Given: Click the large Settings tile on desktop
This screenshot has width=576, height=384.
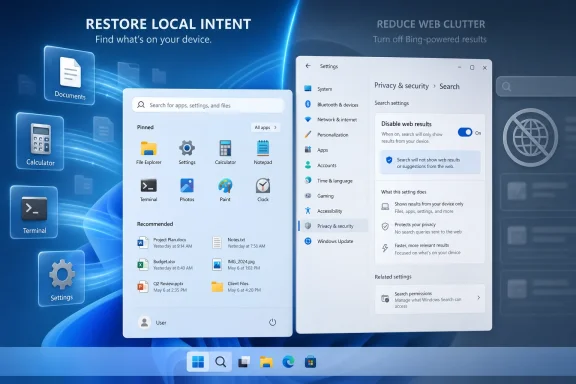Looking at the screenshot, I should point(61,279).
